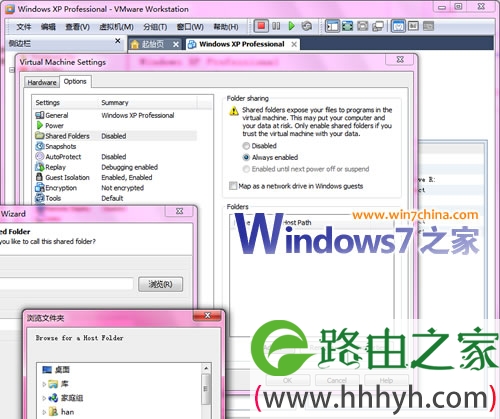
Task: Click the console view toolbar icon
Action: (398, 26)
